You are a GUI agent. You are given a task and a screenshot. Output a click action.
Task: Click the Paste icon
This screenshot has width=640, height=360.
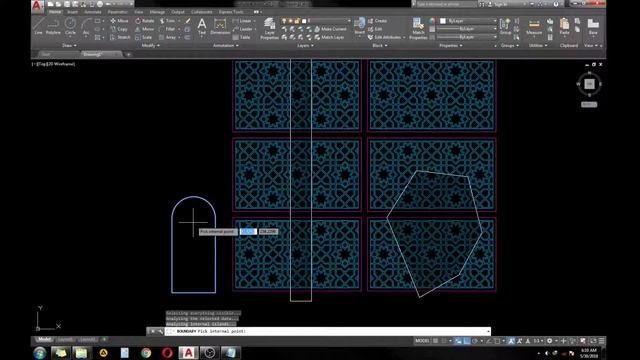[x=564, y=27]
